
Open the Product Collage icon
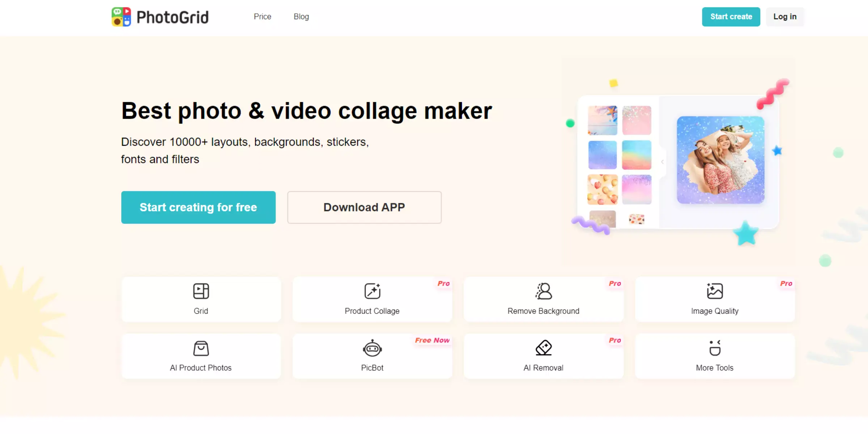pos(372,291)
